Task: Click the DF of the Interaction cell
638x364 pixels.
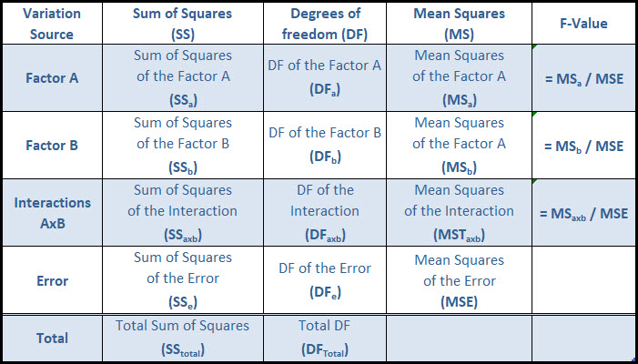Action: click(x=324, y=212)
